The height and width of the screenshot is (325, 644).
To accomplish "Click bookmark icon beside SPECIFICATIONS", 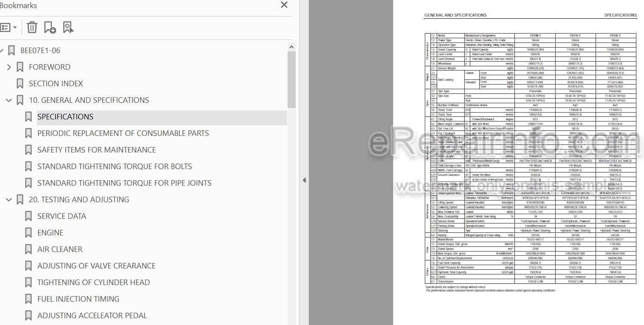I will point(28,117).
